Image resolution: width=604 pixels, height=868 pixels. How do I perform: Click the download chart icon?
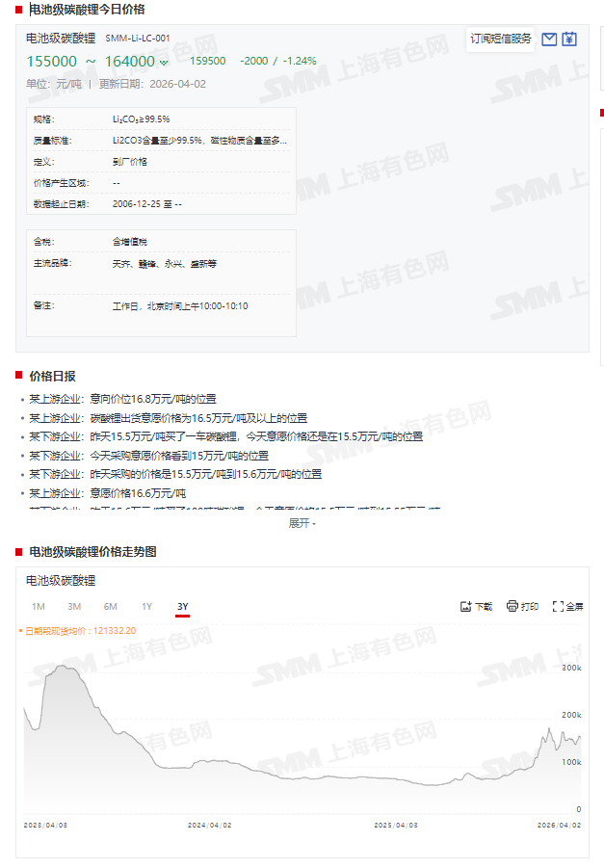pyautogui.click(x=465, y=606)
